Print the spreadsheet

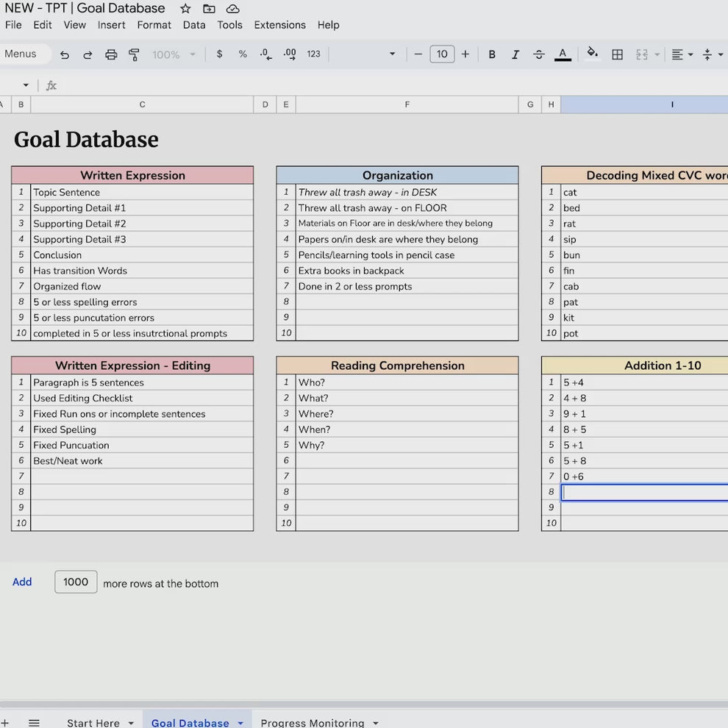pos(111,55)
